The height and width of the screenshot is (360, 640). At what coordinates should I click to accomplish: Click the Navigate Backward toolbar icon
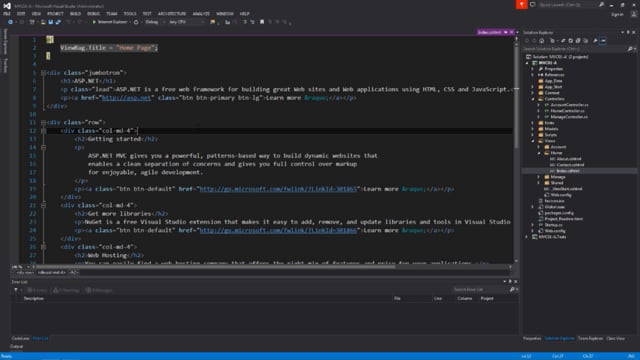click(10, 22)
